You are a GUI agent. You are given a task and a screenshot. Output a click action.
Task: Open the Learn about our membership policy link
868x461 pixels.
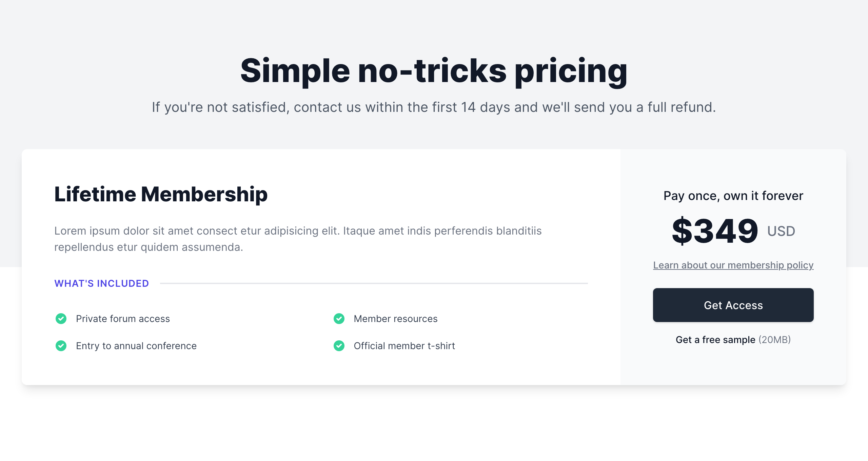pos(733,265)
